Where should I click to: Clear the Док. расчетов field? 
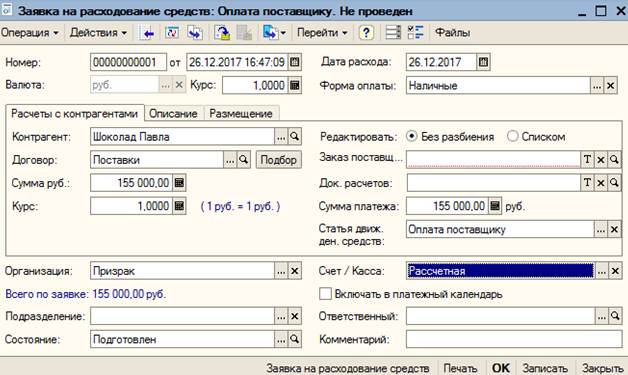pos(601,183)
